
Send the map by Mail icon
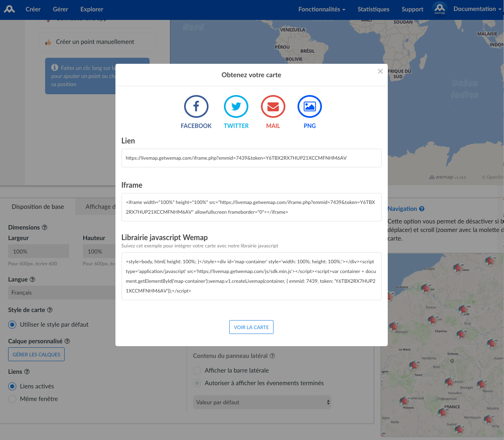[x=273, y=107]
